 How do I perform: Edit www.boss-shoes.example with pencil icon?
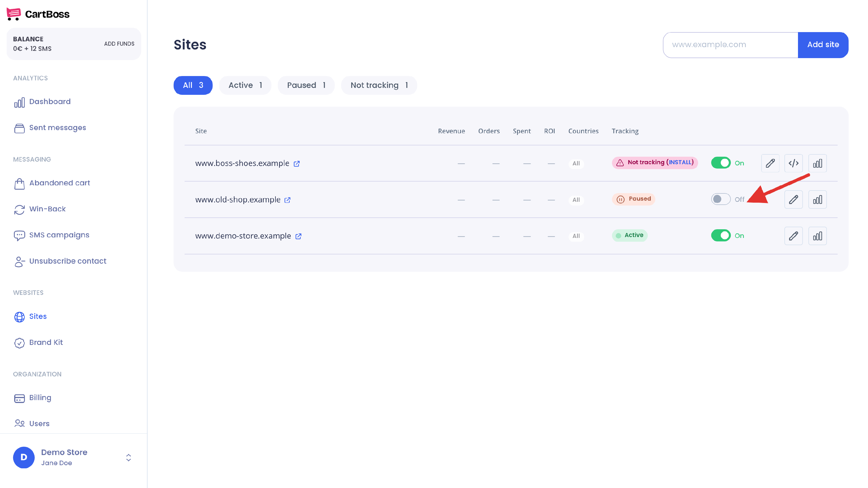click(770, 163)
